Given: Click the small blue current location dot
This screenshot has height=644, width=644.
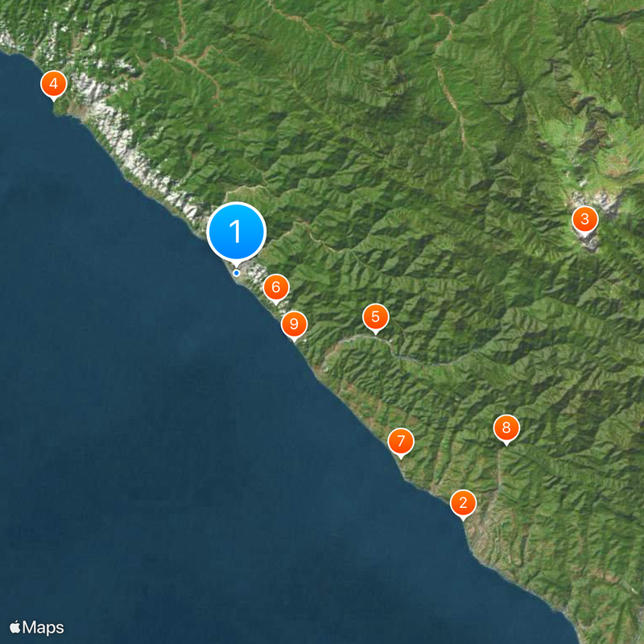Looking at the screenshot, I should 236,273.
